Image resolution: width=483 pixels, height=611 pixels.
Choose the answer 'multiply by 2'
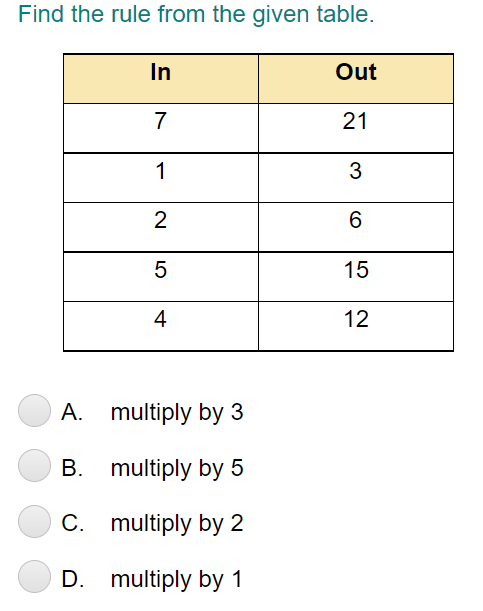pyautogui.click(x=177, y=523)
